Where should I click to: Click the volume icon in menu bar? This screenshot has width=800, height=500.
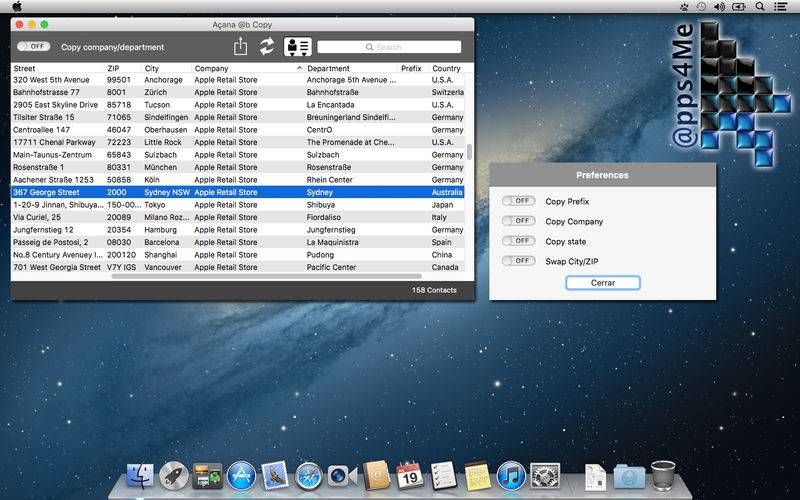tap(719, 7)
